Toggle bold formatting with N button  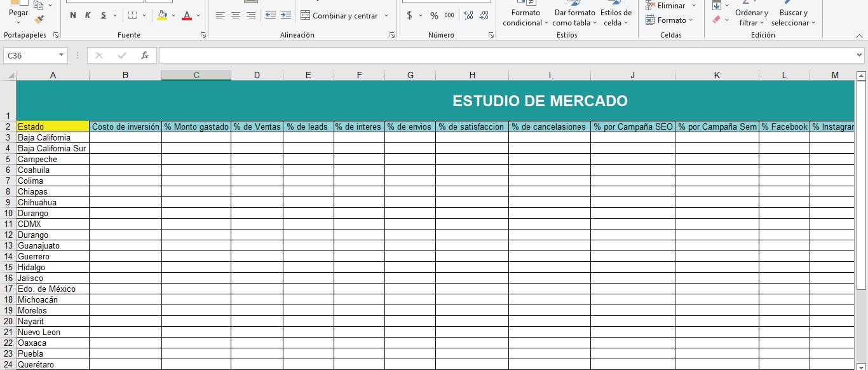pos(73,15)
